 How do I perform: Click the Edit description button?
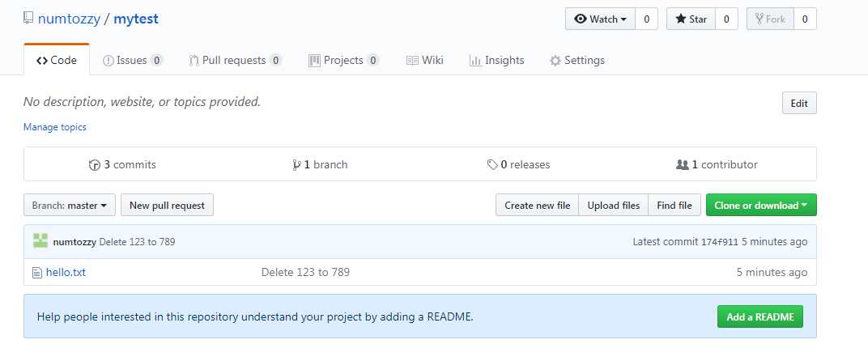pos(799,103)
